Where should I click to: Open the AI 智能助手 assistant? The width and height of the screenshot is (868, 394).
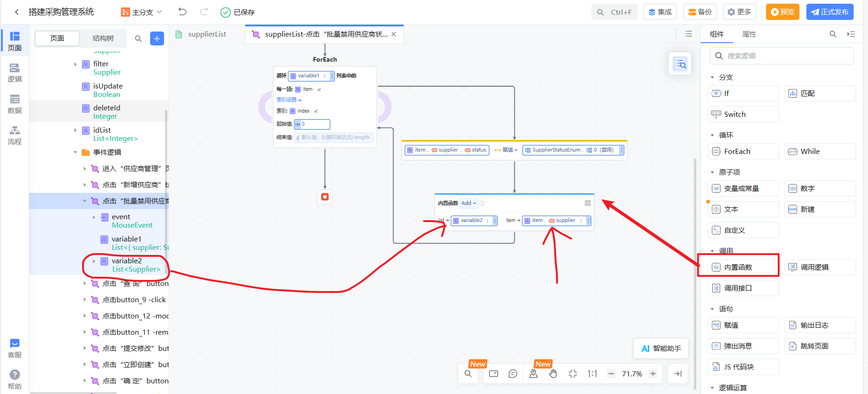click(x=661, y=349)
